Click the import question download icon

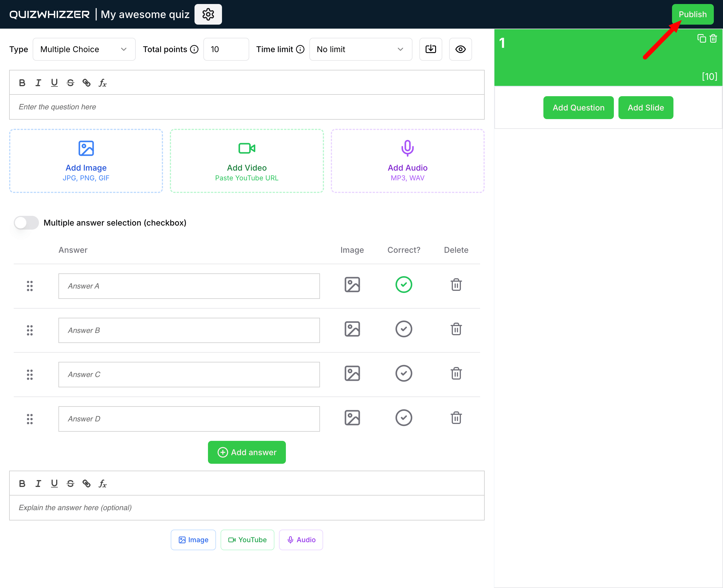click(431, 49)
